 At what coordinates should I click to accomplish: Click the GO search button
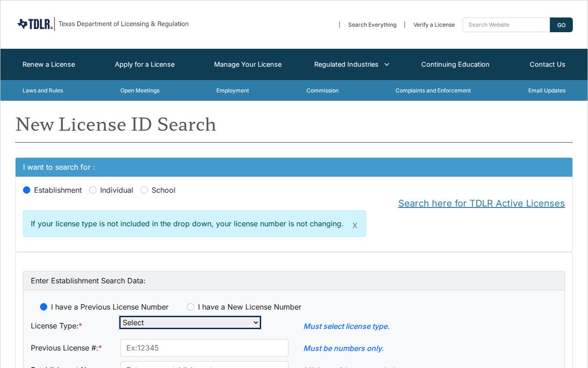click(561, 25)
